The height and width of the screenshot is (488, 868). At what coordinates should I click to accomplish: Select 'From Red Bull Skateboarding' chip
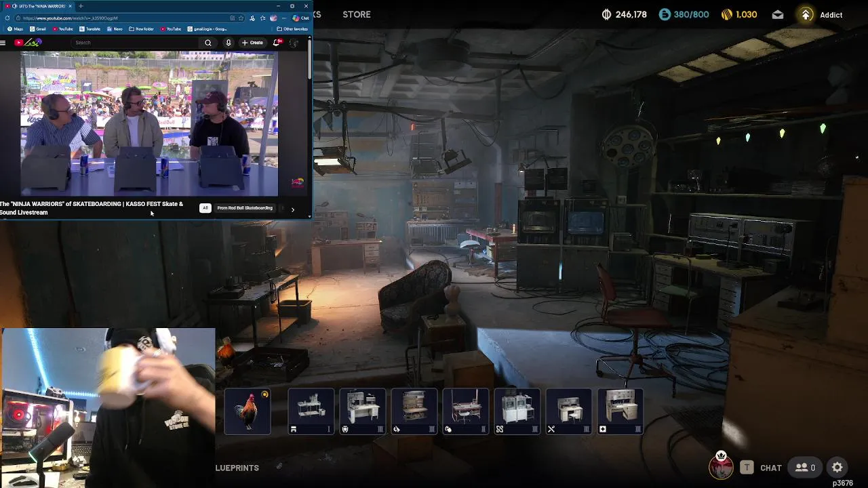point(245,208)
